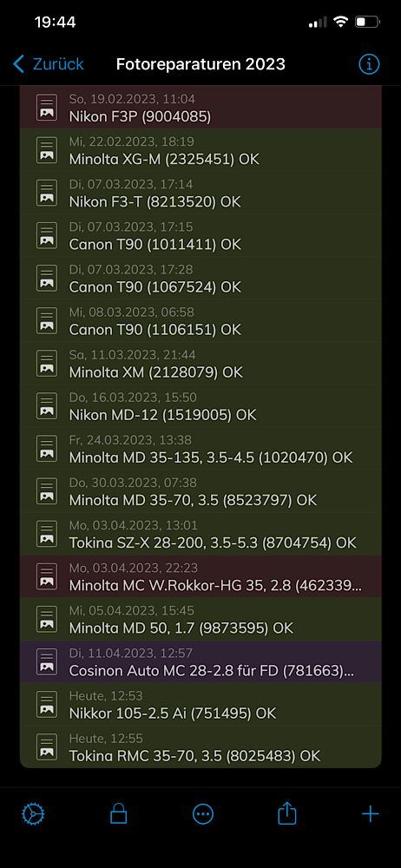Viewport: 401px width, 868px height.
Task: Open note Tokina SZ-X 28-200, 3.5-5.3
Action: [200, 534]
